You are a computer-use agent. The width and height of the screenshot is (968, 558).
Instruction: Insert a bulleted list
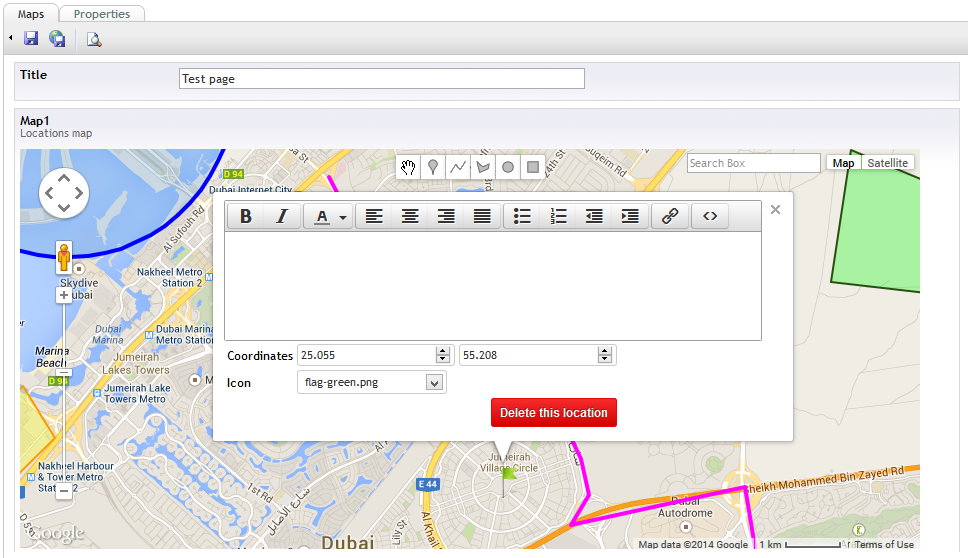522,216
